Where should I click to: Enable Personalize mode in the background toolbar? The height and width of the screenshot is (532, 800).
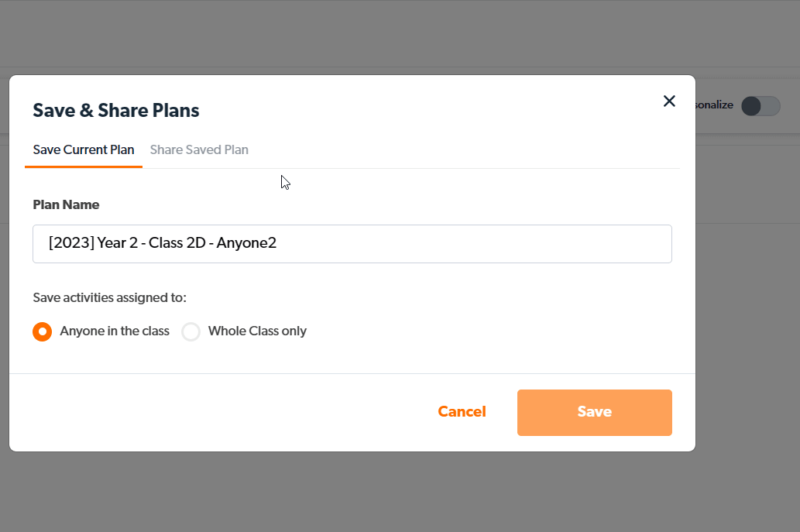[760, 106]
